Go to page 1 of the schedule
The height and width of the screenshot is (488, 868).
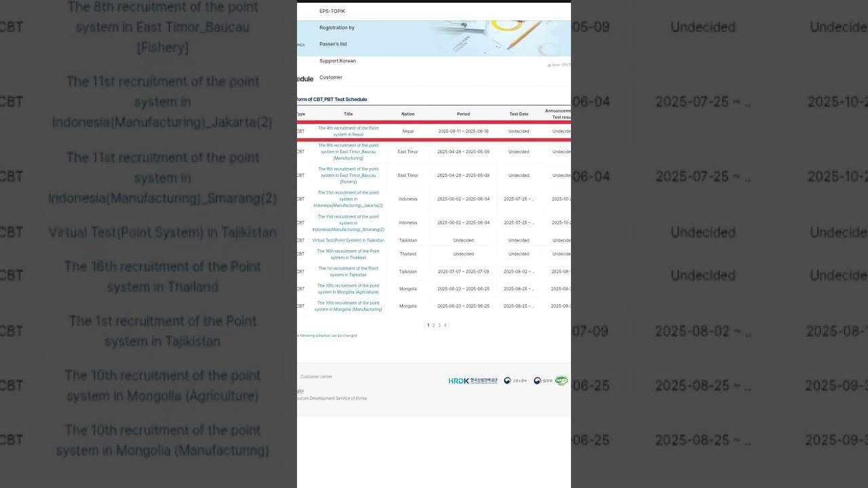[428, 325]
